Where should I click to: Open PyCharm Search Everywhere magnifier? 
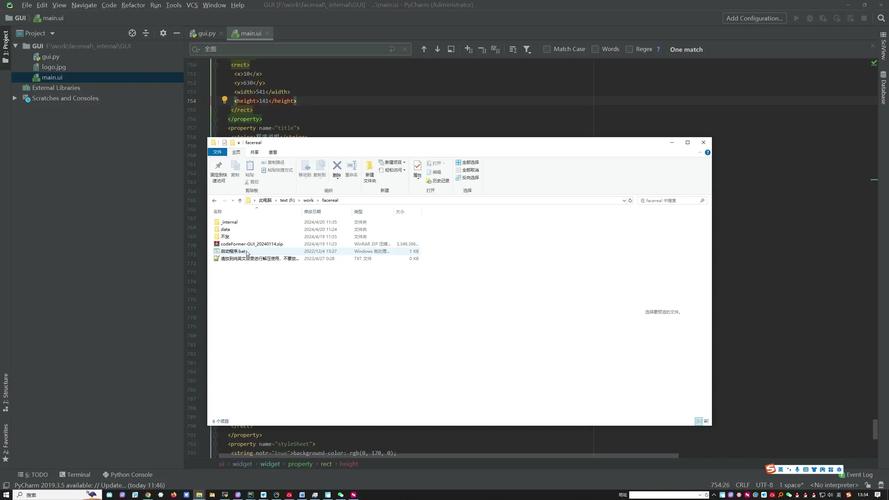coord(881,18)
